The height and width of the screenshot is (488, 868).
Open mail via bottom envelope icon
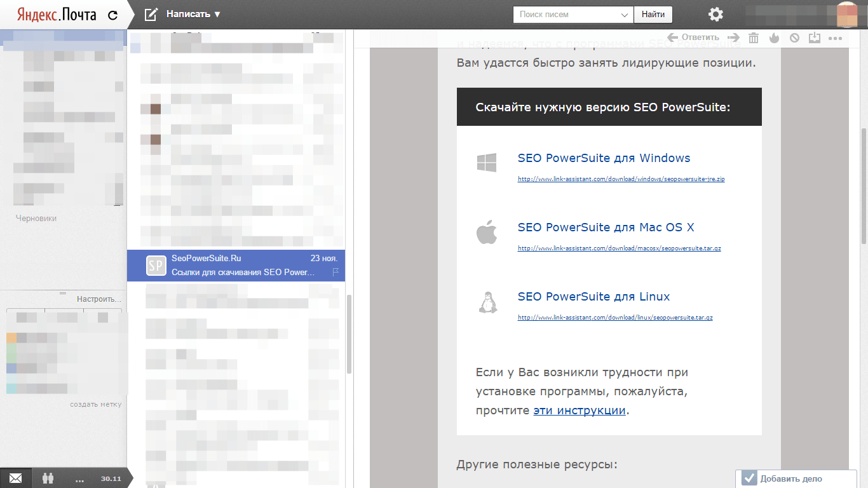(15, 478)
